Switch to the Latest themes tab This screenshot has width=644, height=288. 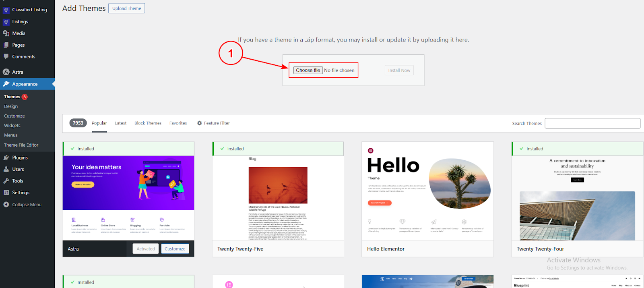tap(121, 123)
